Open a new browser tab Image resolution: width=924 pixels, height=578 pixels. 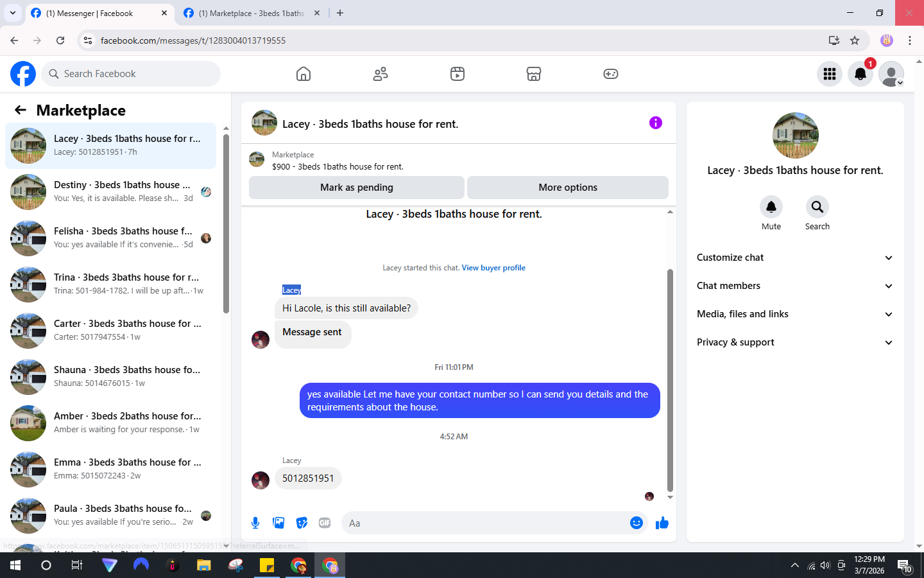pyautogui.click(x=340, y=13)
